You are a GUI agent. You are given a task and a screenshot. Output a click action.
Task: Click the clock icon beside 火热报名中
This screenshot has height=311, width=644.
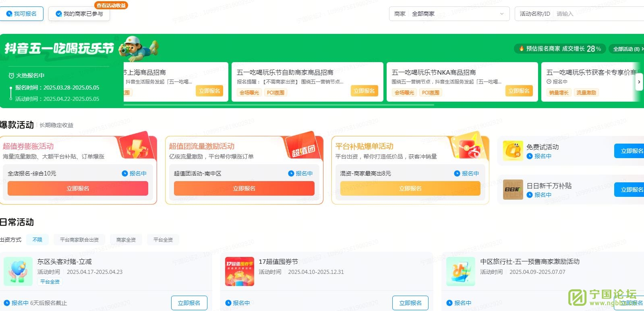click(x=11, y=75)
